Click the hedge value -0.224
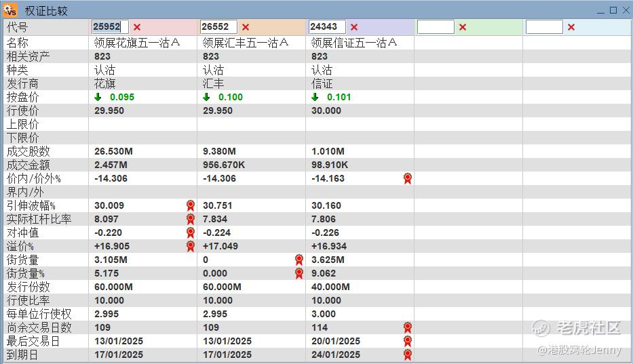 coord(216,232)
